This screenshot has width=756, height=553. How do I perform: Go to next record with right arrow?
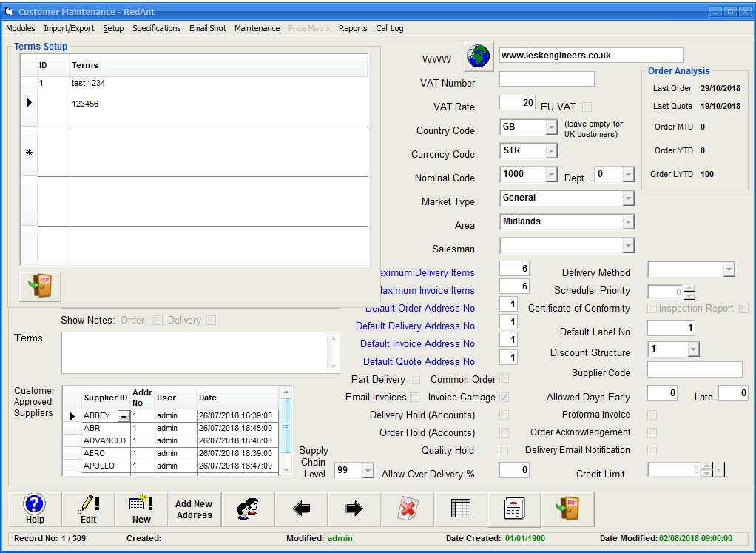[354, 509]
